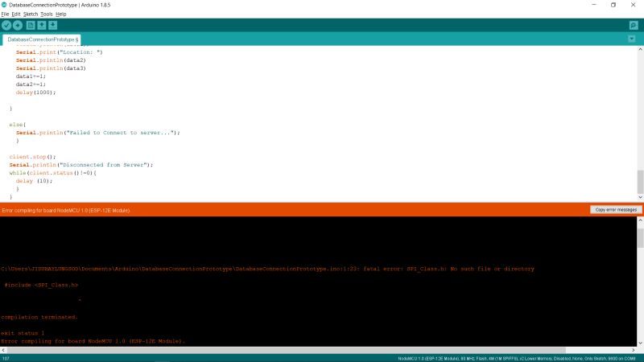Click the while(client.status()!=0) line
This screenshot has width=644, height=362.
coord(52,173)
